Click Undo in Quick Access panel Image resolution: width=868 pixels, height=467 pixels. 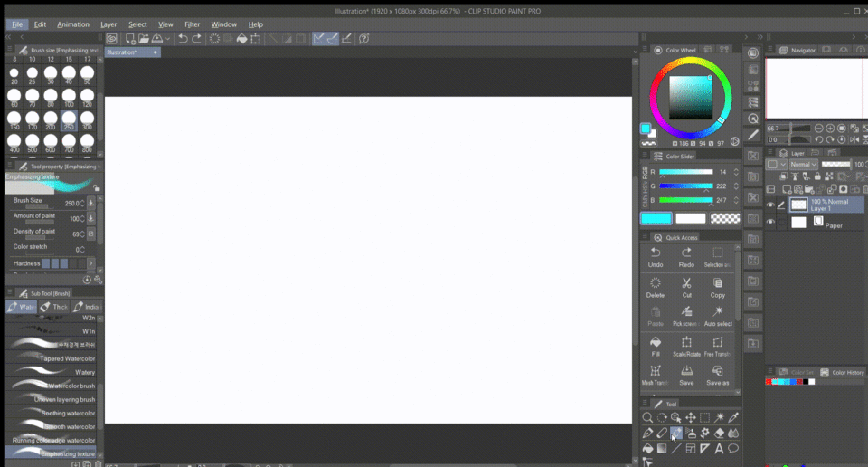656,258
